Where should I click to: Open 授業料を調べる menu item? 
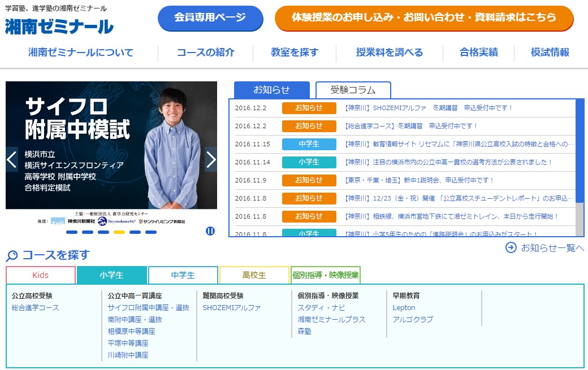pyautogui.click(x=389, y=53)
